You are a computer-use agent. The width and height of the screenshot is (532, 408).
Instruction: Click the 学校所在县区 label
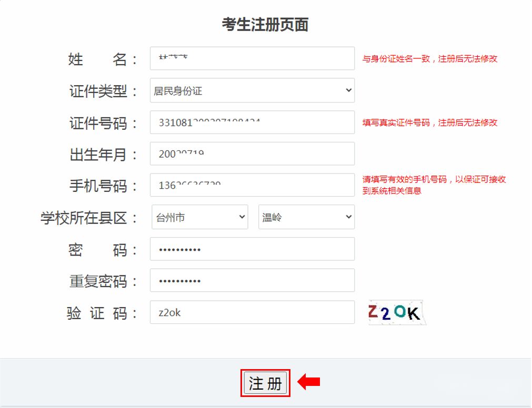tap(88, 218)
